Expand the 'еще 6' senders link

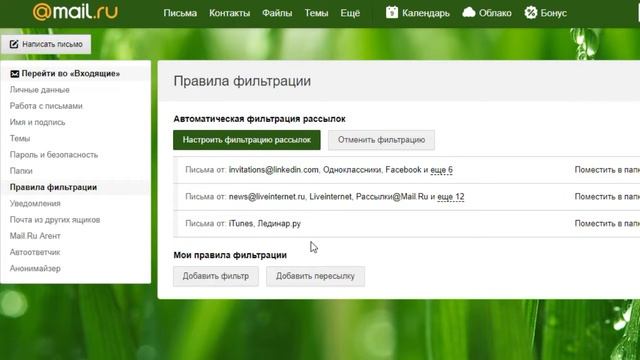[x=441, y=170]
